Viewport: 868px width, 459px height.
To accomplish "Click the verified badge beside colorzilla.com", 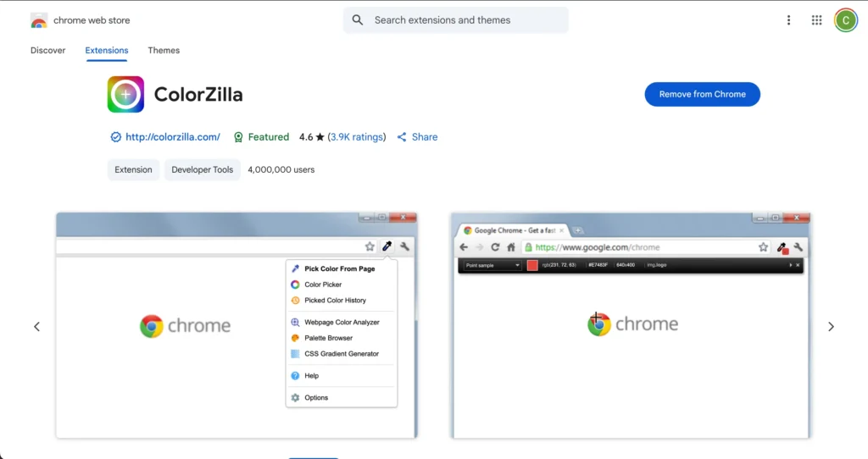I will (115, 137).
